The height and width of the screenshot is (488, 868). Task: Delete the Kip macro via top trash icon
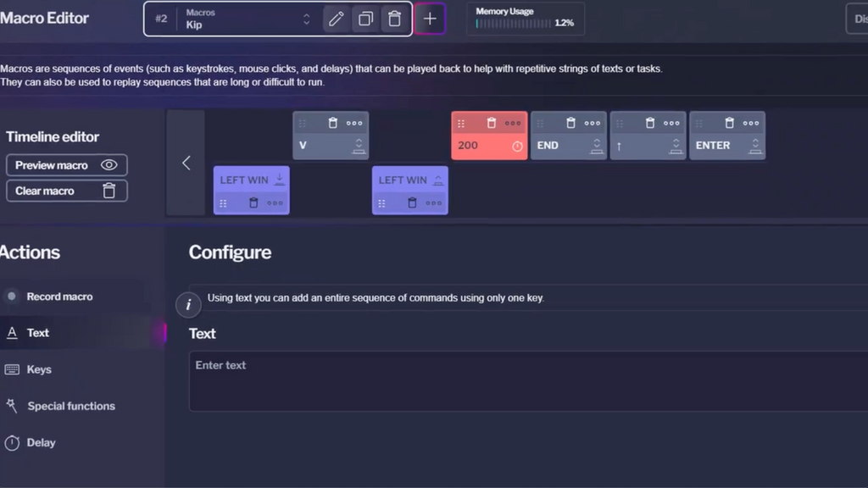point(394,19)
